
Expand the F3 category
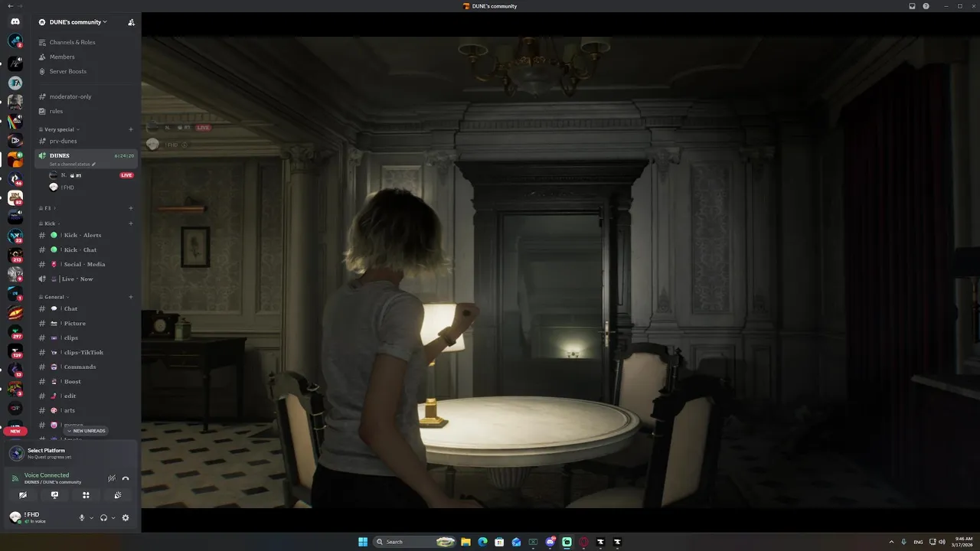[x=49, y=208]
